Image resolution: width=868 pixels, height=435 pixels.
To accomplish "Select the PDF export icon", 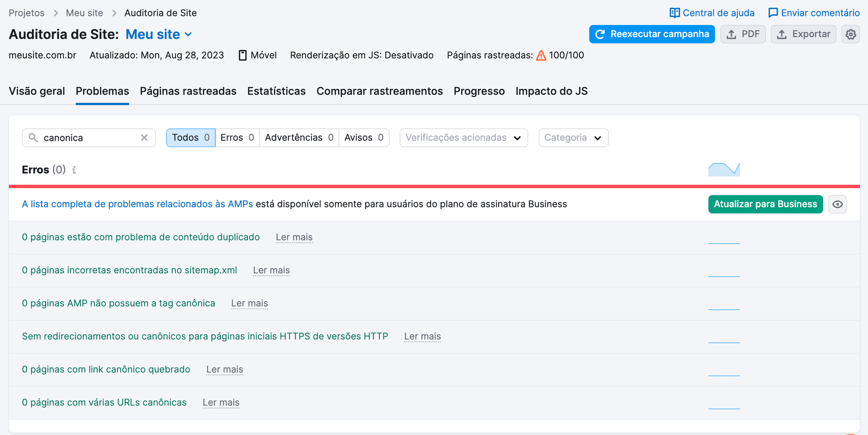I will coord(732,34).
